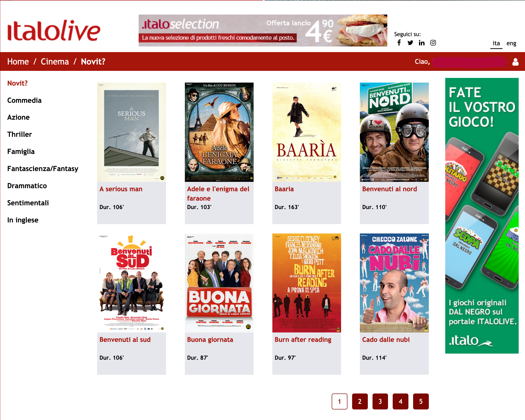
Task: Open Benvenuti al Sud poster
Action: coord(132,283)
